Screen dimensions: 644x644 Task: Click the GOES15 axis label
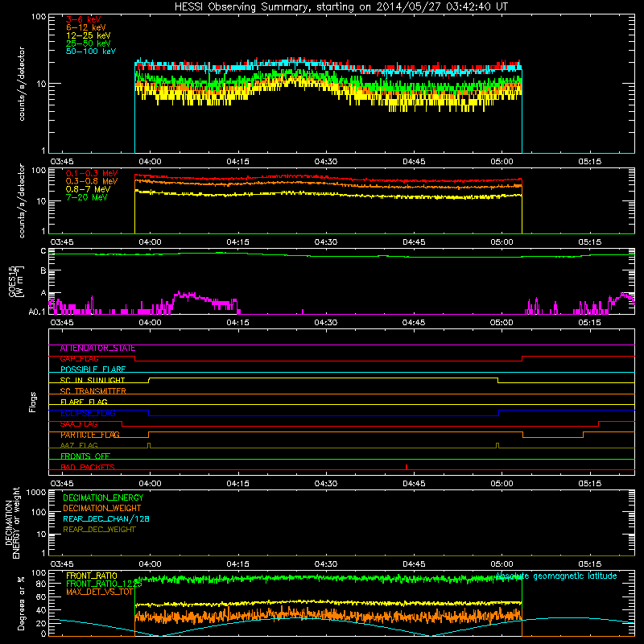[16, 281]
